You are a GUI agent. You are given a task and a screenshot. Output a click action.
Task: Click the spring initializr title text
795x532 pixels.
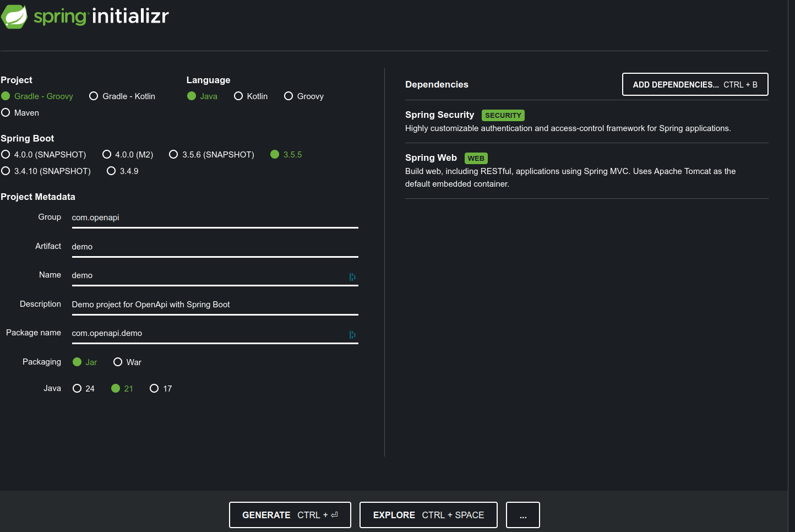[x=101, y=17]
